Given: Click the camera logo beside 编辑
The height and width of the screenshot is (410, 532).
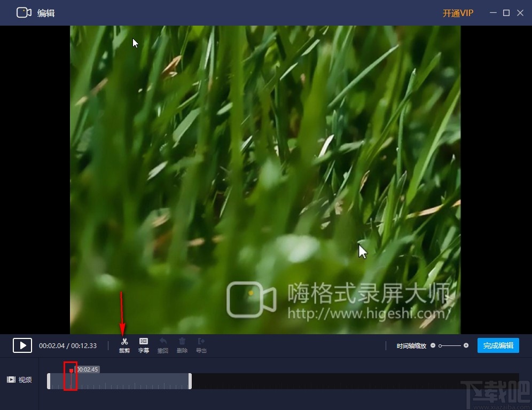Looking at the screenshot, I should (24, 13).
